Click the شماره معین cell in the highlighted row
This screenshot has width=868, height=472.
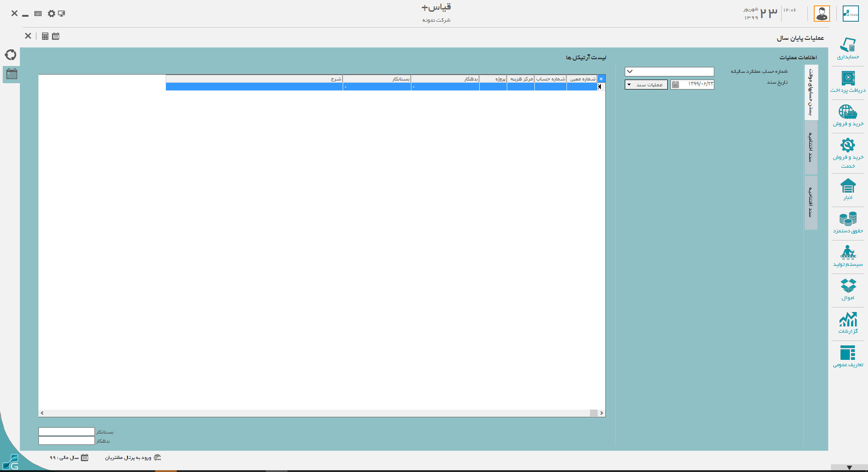coord(582,87)
